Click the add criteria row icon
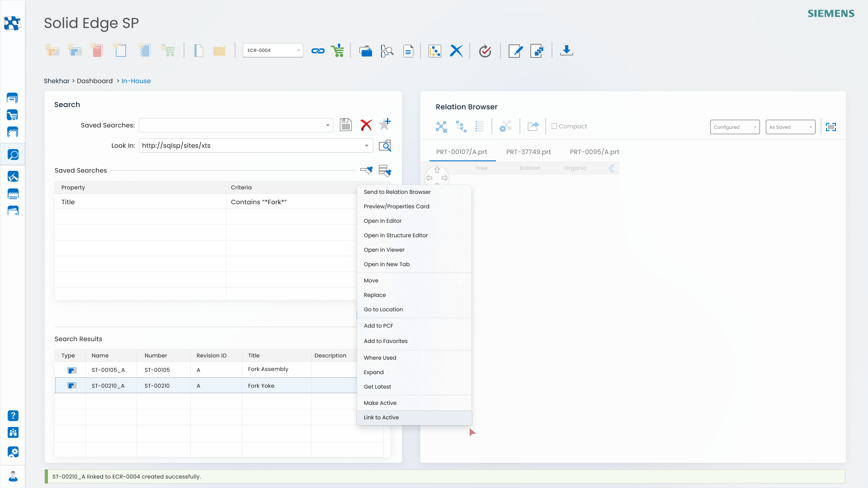This screenshot has width=868, height=488. [385, 170]
